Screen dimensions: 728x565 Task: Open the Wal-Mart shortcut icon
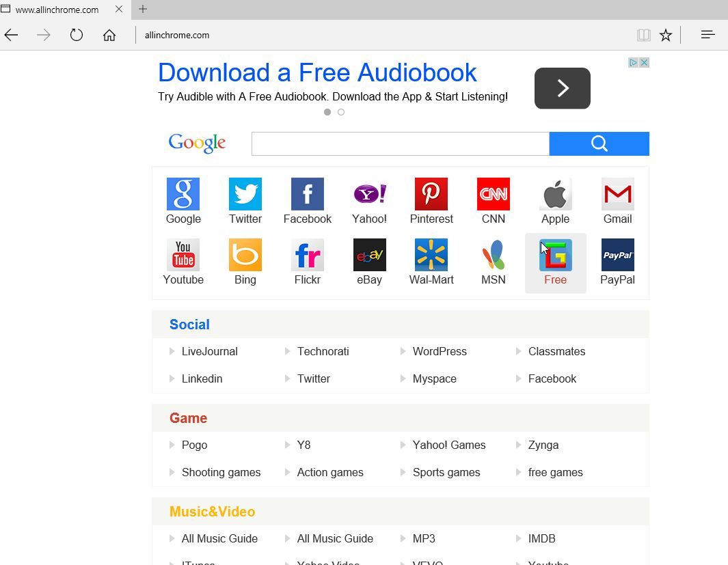431,254
